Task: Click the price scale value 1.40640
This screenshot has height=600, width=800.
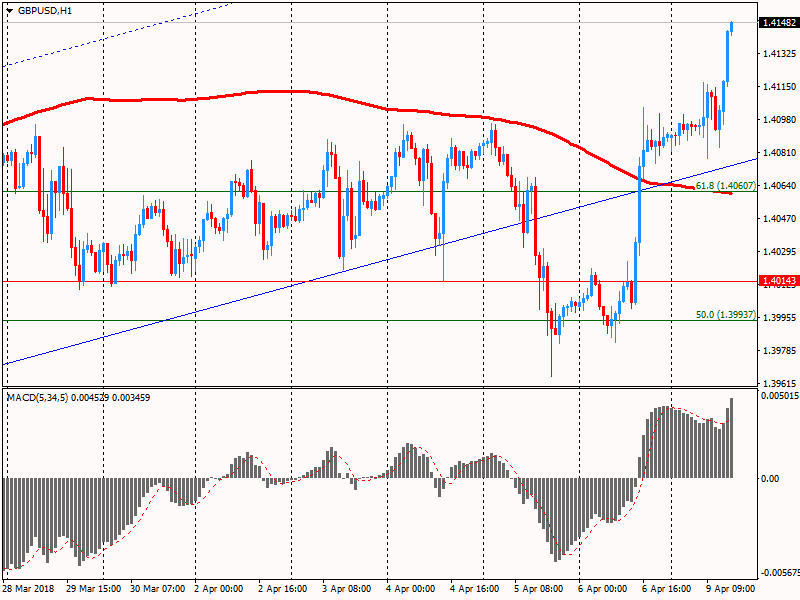Action: [779, 186]
